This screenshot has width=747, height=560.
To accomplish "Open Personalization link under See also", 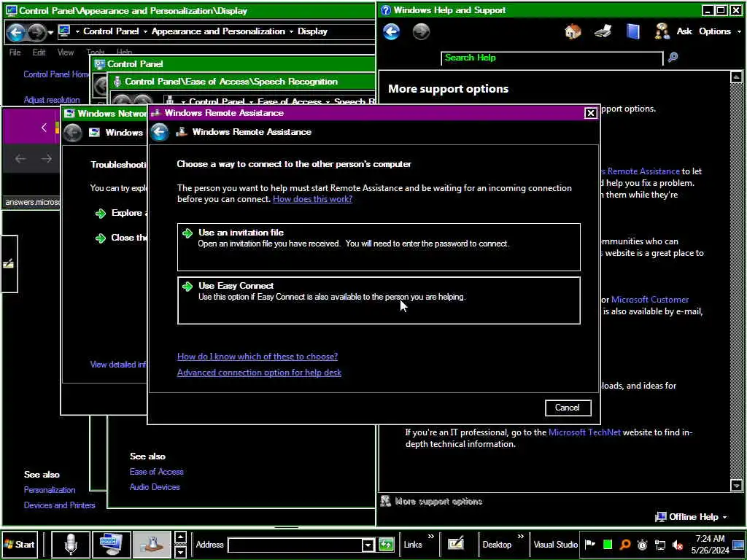I will [50, 489].
